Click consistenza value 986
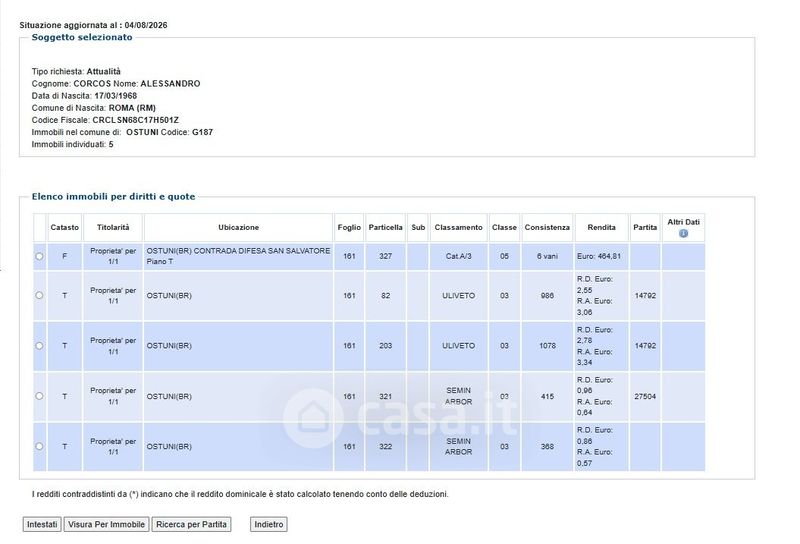The image size is (800, 544). [x=547, y=295]
